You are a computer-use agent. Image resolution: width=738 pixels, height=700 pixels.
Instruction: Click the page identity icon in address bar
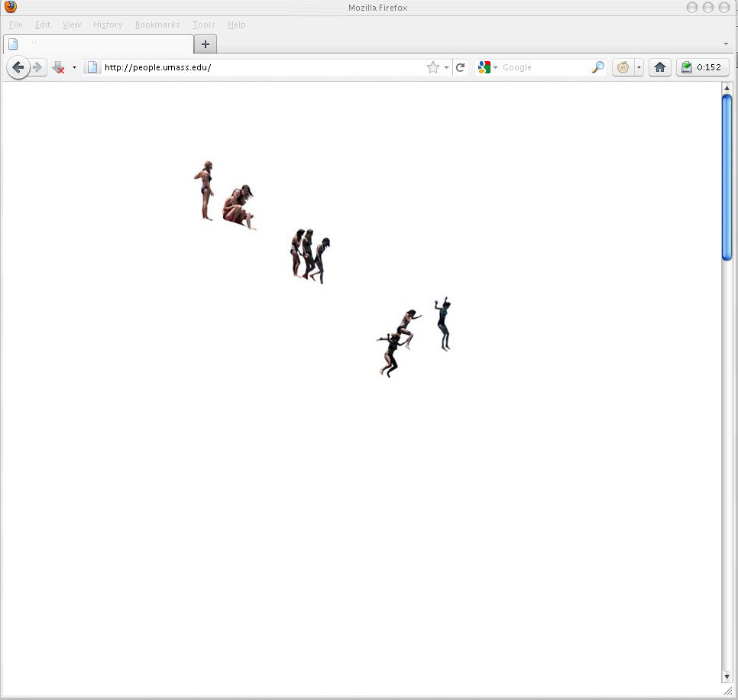tap(92, 67)
